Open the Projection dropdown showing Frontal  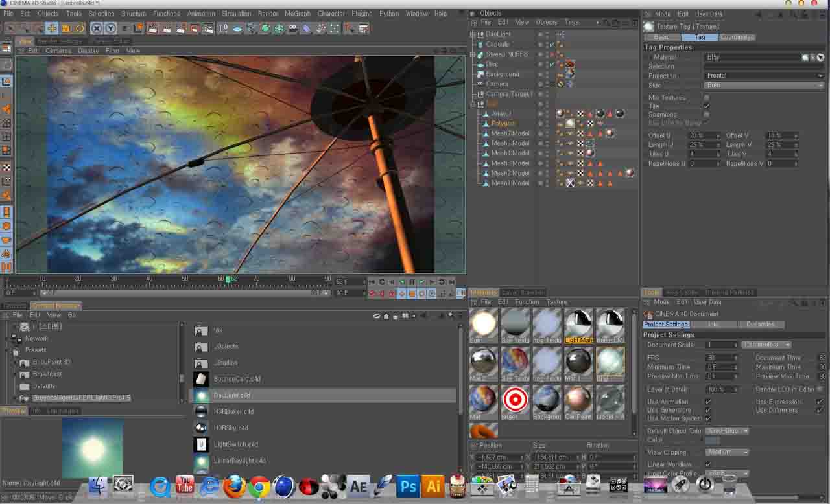point(764,75)
